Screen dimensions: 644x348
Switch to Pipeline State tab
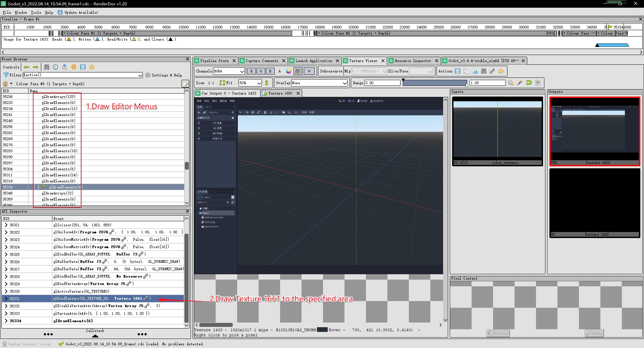(214, 61)
